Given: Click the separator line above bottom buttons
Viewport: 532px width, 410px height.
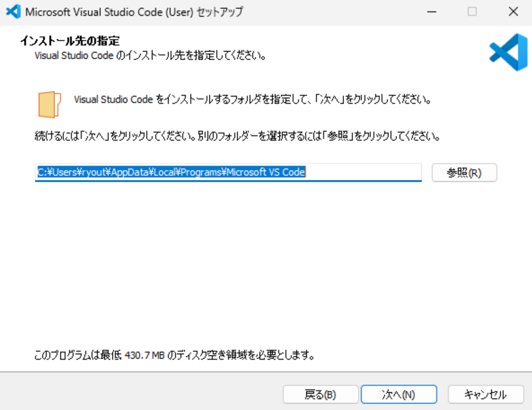Looking at the screenshot, I should point(266,372).
